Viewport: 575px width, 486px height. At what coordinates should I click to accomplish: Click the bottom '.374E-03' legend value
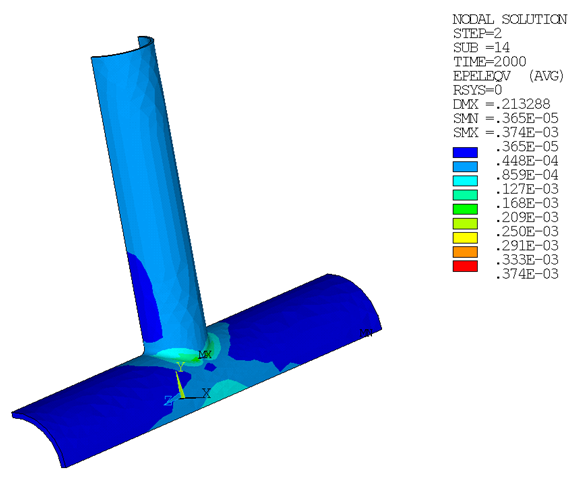coord(527,274)
